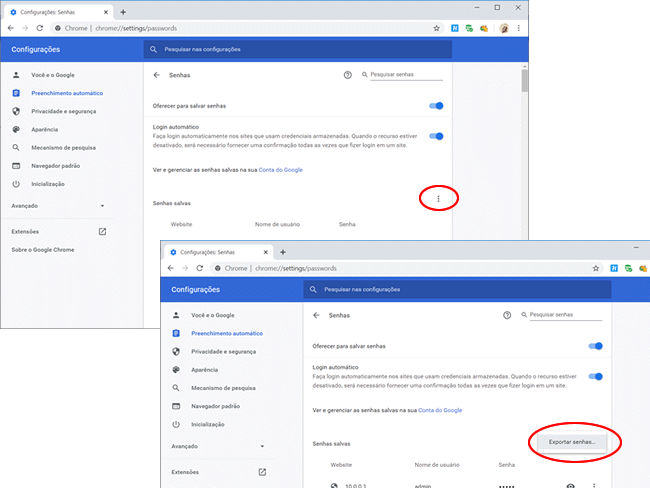Reload the page in the lower window
Viewport: 650px width, 488px height.
click(200, 268)
